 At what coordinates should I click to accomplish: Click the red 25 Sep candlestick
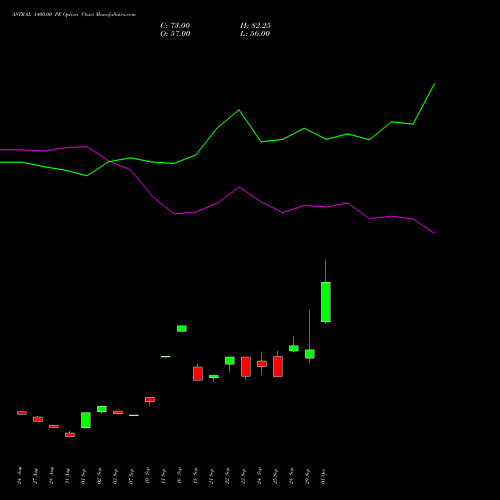[278, 366]
